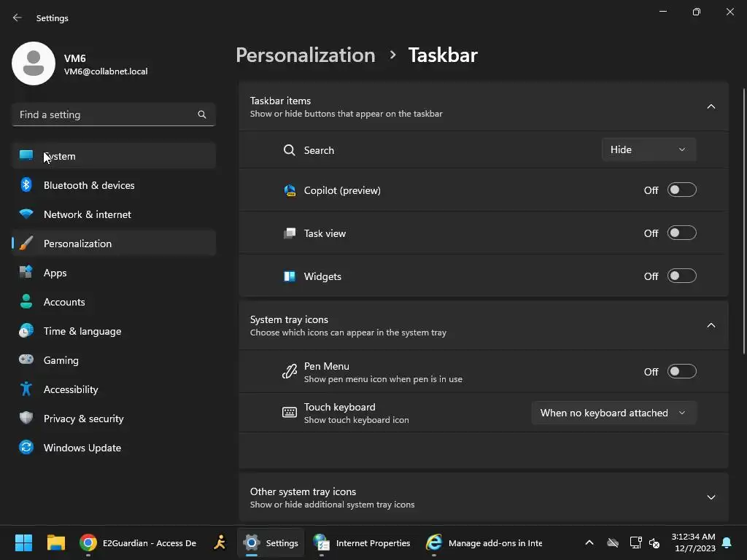Click the back arrow in Settings

pyautogui.click(x=18, y=17)
